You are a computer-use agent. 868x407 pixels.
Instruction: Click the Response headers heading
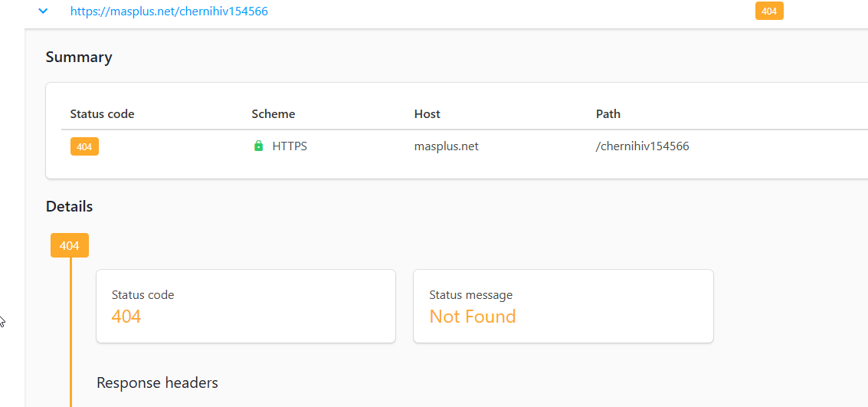157,382
